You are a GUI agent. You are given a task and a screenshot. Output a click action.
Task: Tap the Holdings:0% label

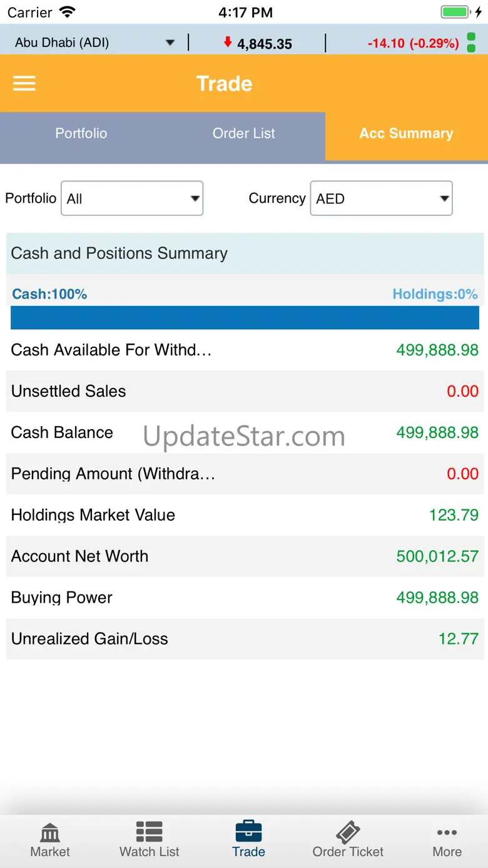(x=435, y=294)
